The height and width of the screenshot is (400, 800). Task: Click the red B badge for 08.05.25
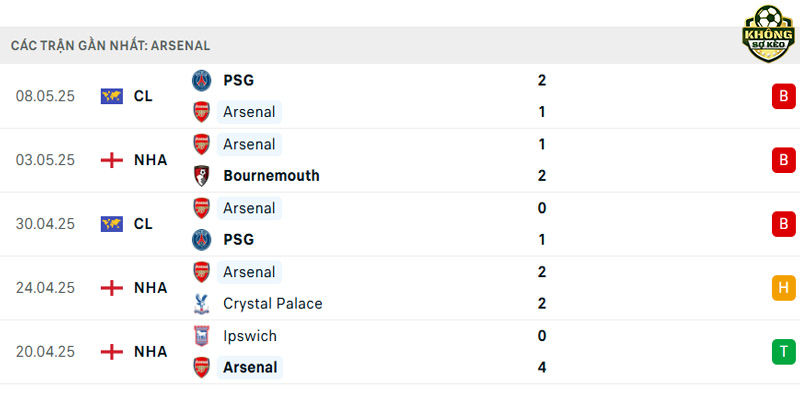(784, 96)
